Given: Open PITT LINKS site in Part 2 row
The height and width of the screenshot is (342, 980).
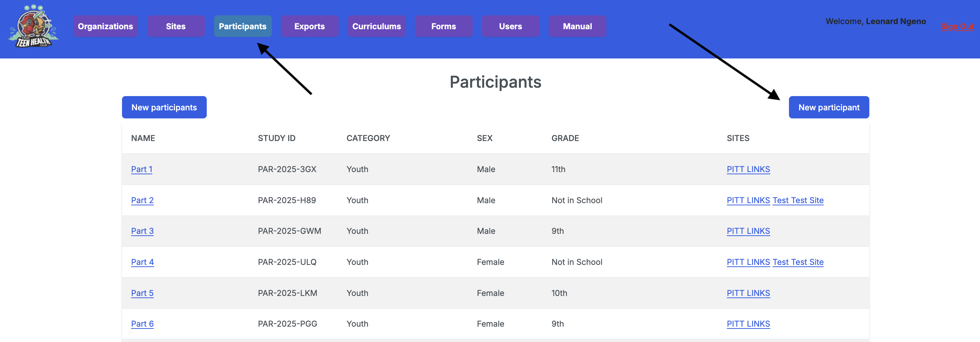Looking at the screenshot, I should tap(748, 200).
